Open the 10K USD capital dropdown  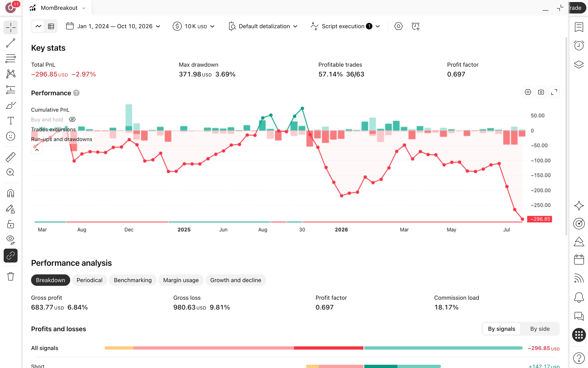tap(194, 26)
